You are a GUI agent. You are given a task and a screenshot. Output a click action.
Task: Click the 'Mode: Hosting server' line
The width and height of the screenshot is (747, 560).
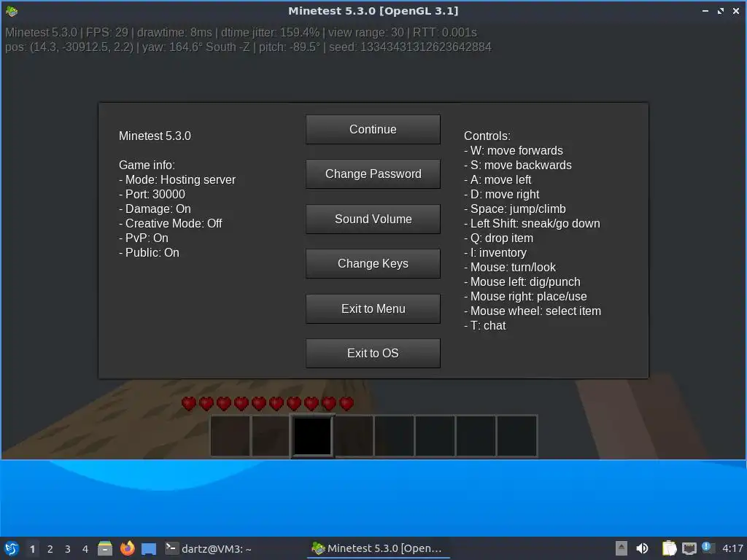pyautogui.click(x=177, y=179)
